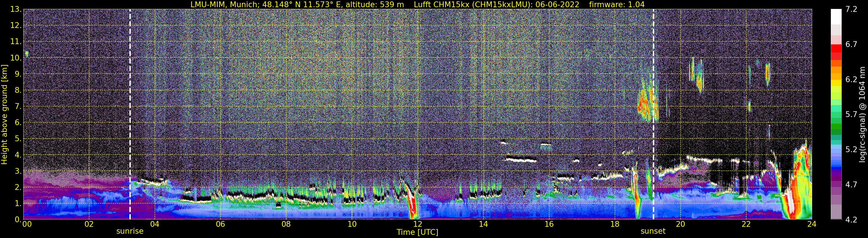The width and height of the screenshot is (868, 238).
Task: Click the white dashed sunset marker line
Action: [x=653, y=114]
